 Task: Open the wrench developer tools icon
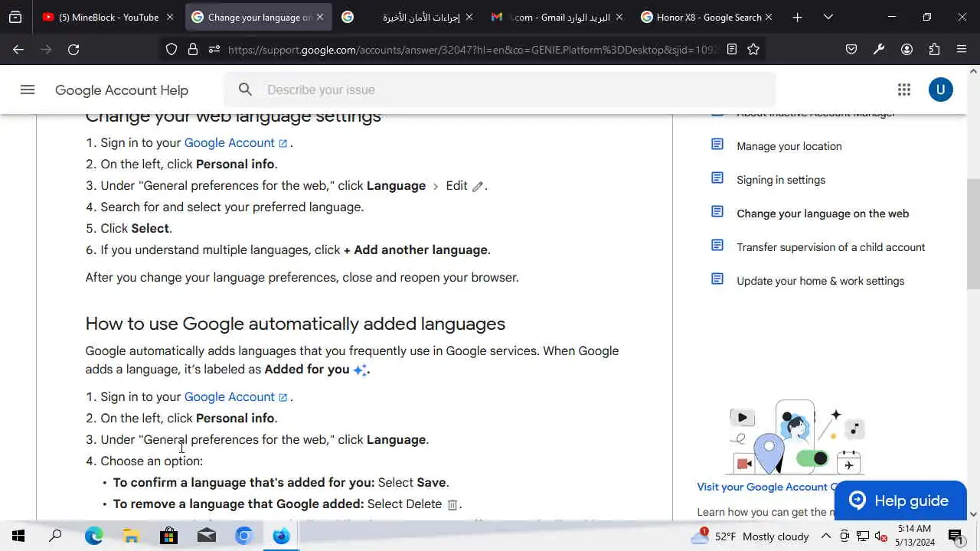(879, 49)
